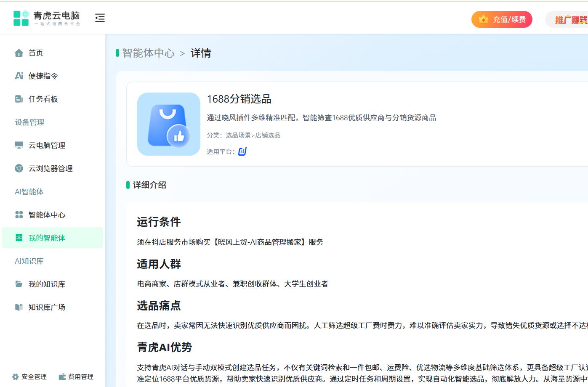Viewport: 588px width, 387px height.
Task: Click the green icon beside 我的智能体
Action: pyautogui.click(x=19, y=238)
